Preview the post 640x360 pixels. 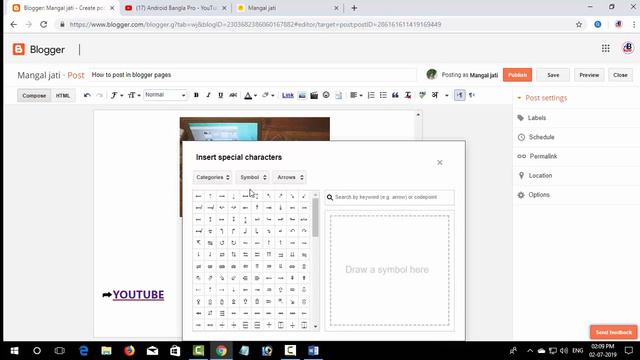click(x=589, y=75)
